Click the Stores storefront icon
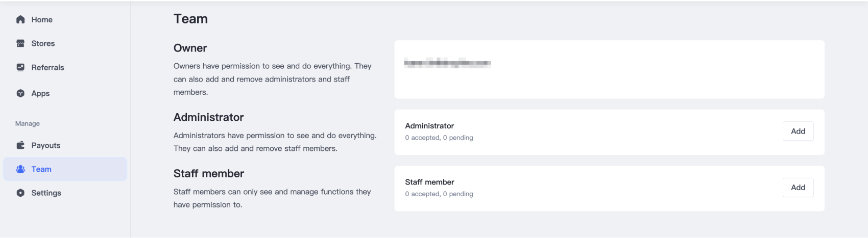 (x=20, y=43)
